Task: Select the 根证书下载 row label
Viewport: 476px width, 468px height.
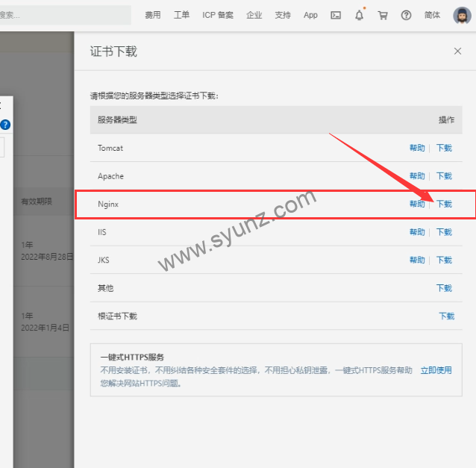Action: coord(117,316)
